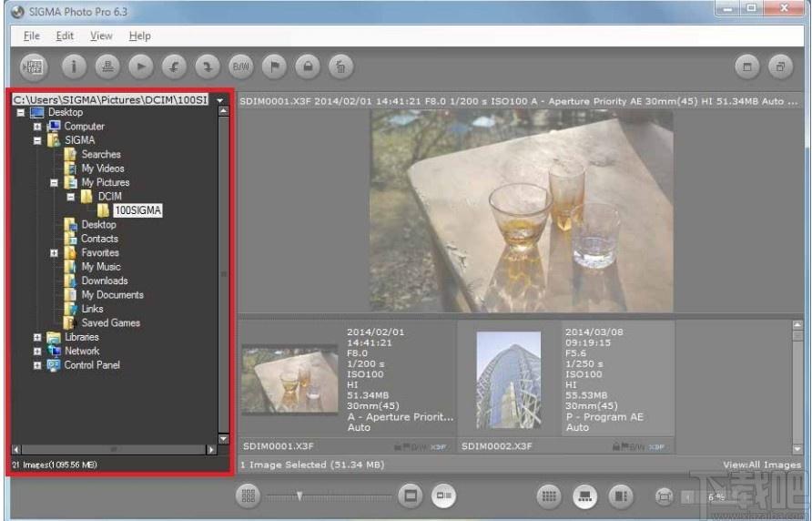Collapse the SIGMA user folder node
Image resolution: width=812 pixels, height=521 pixels.
coord(37,140)
